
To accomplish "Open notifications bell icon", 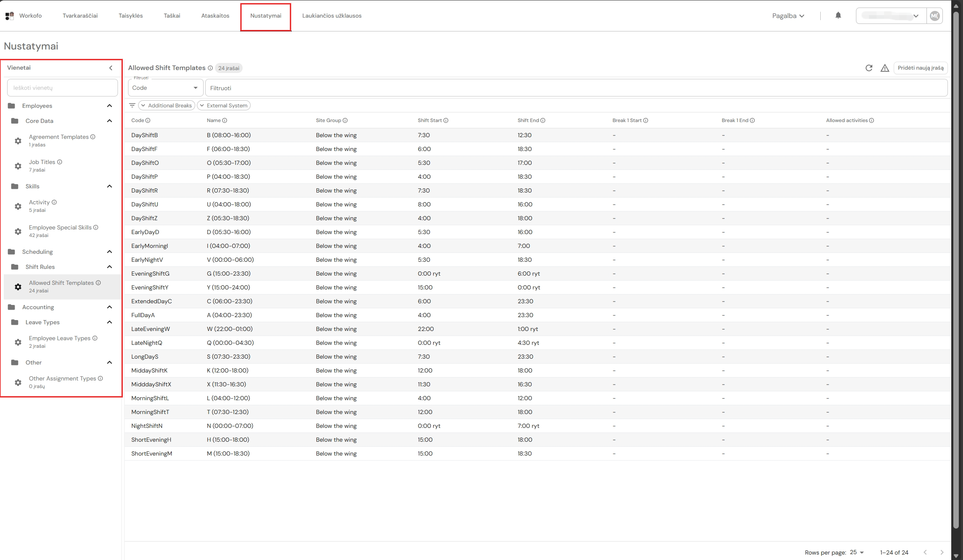I will 838,16.
